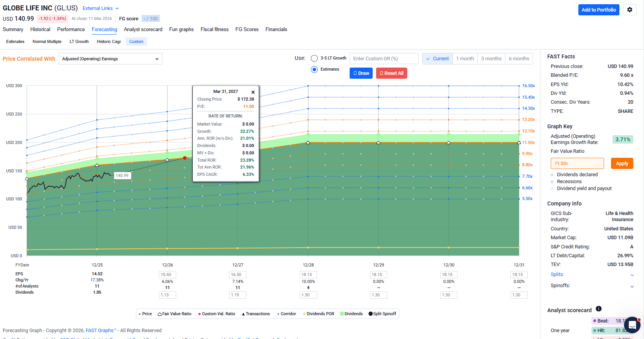Open the chat support bubble icon
Image resolution: width=644 pixels, height=339 pixels.
632,325
